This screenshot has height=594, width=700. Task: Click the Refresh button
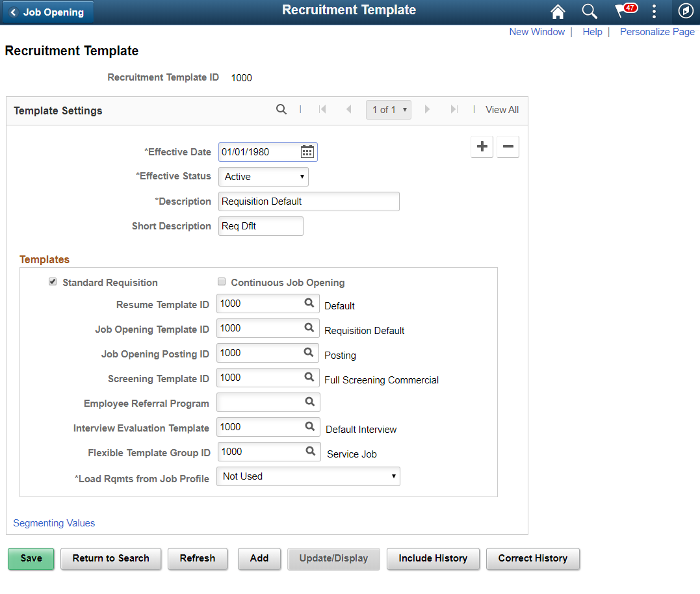click(x=198, y=559)
